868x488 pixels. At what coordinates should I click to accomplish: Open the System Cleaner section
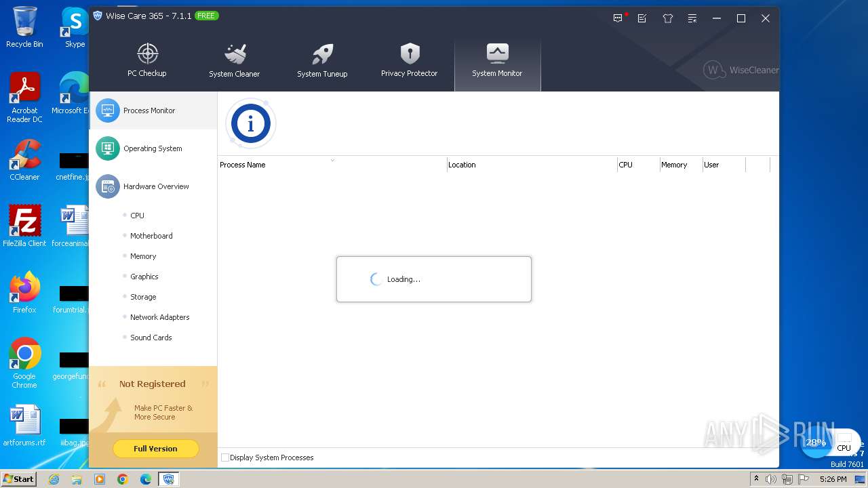click(234, 61)
